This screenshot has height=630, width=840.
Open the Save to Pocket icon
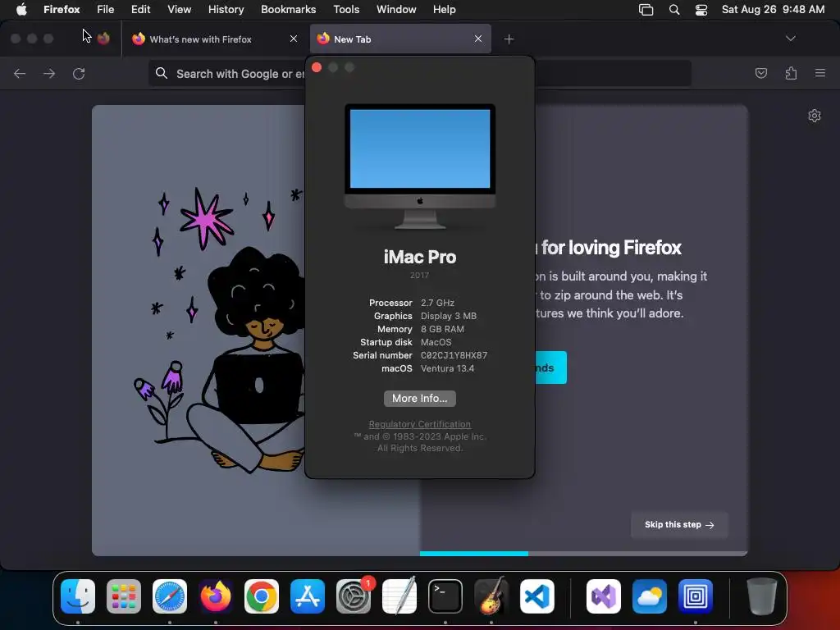pos(761,73)
